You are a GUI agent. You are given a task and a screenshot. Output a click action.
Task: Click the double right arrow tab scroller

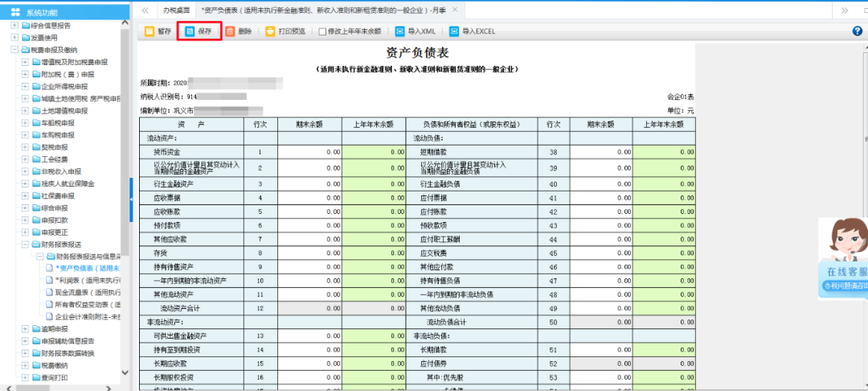[x=844, y=10]
